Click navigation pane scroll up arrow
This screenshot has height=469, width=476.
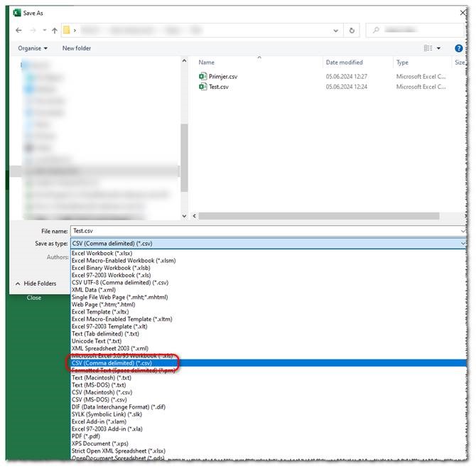[184, 61]
